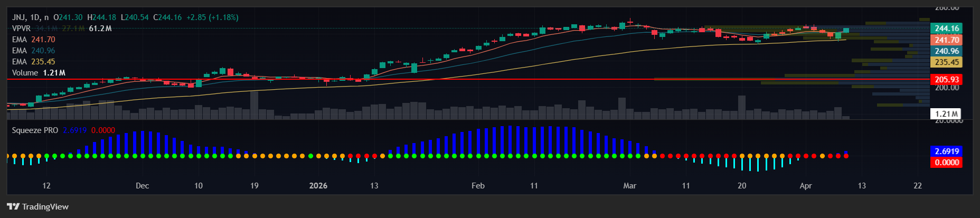
Task: Click the high value H244.18
Action: (x=101, y=17)
